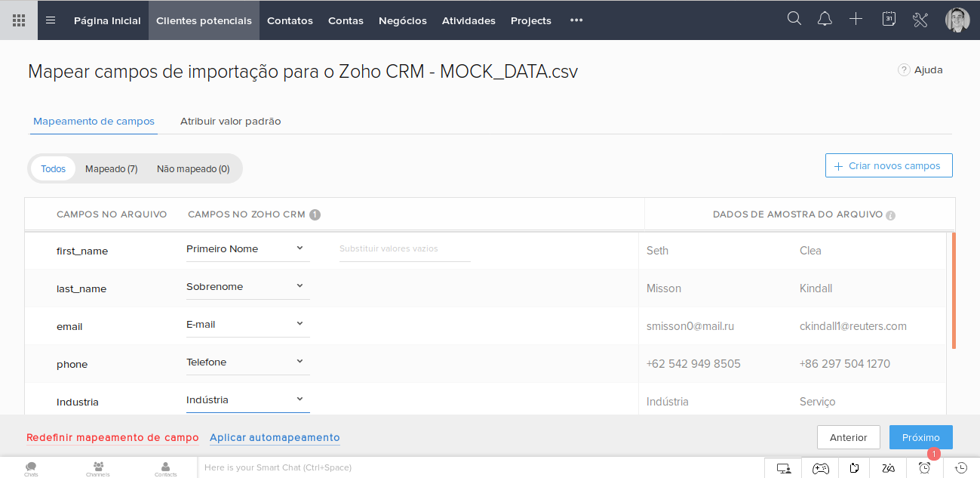Screen dimensions: 980x478
Task: Click sample value smisson0@mail.ru
Action: [690, 326]
